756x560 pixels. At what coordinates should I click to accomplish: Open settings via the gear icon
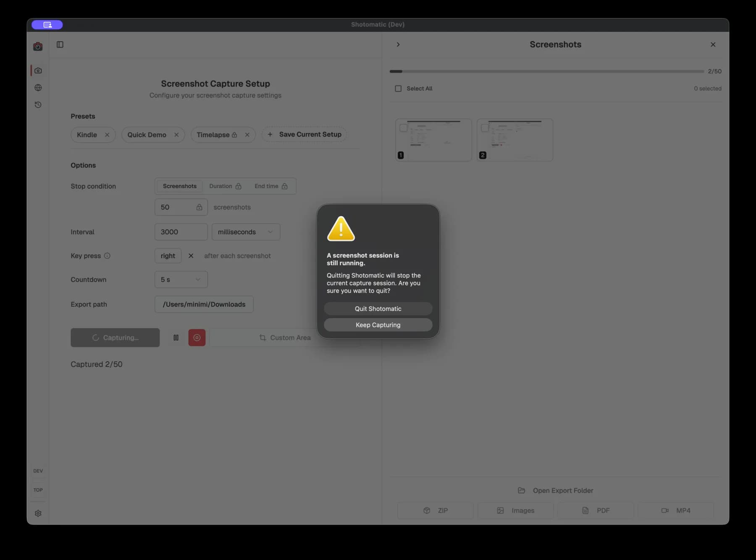pyautogui.click(x=38, y=513)
